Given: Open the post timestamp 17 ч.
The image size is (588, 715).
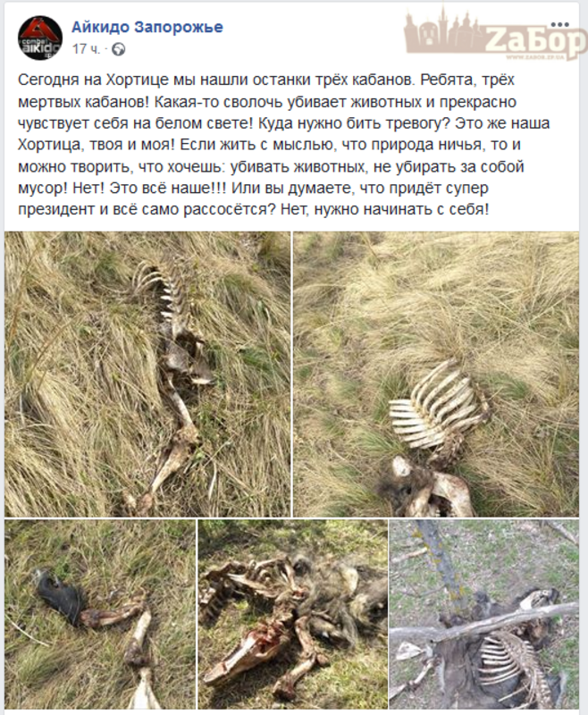Looking at the screenshot, I should point(86,49).
